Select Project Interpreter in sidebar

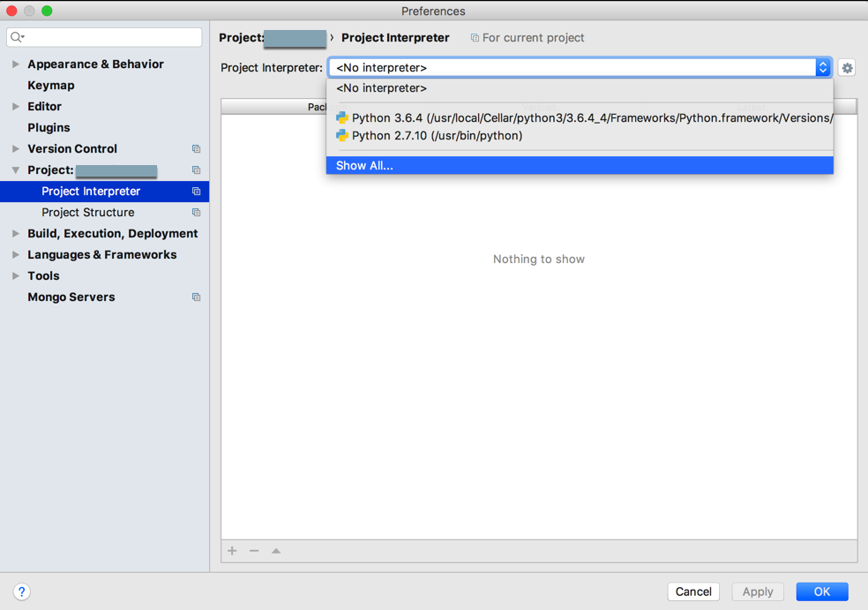click(105, 192)
